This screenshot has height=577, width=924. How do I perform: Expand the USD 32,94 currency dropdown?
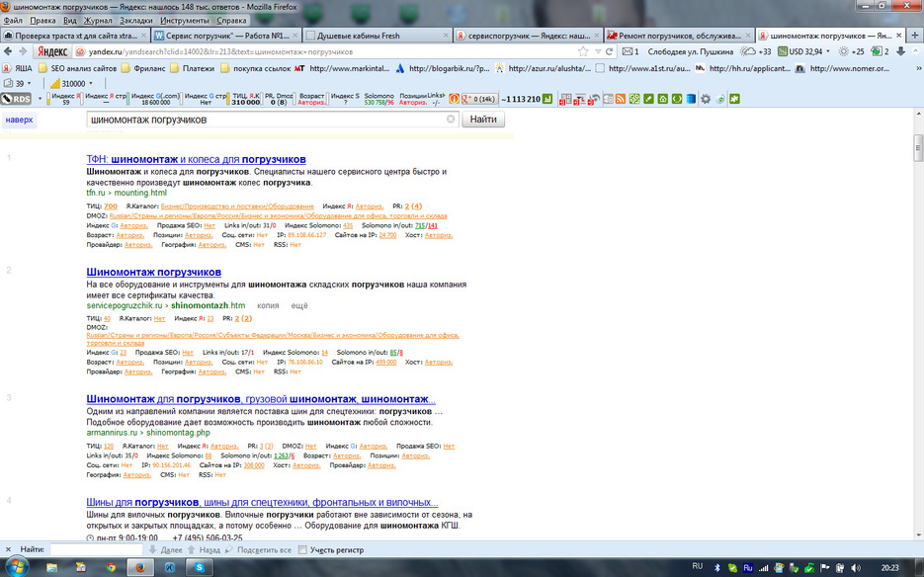828,51
